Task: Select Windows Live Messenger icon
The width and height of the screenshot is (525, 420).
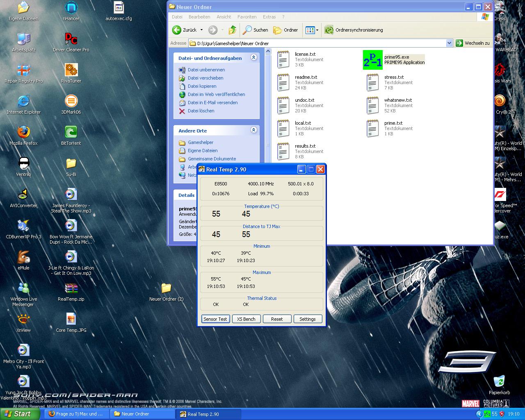Action: point(23,294)
